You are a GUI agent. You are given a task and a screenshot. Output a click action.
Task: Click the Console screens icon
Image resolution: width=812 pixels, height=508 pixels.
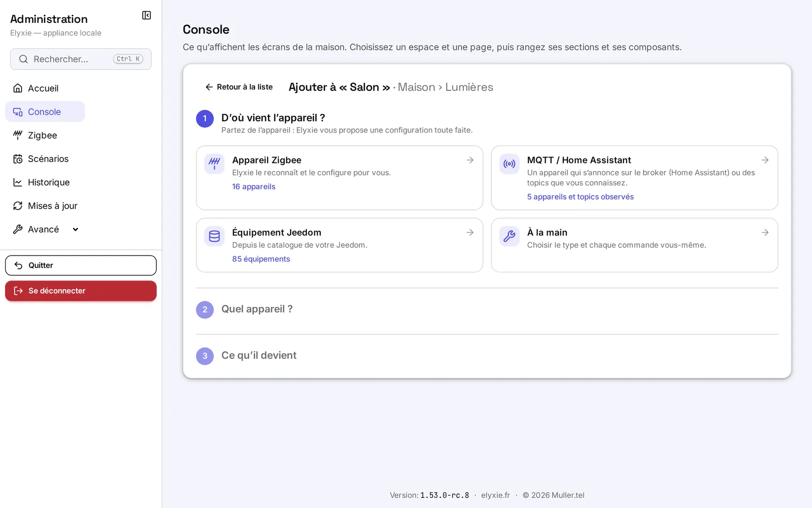pyautogui.click(x=18, y=112)
